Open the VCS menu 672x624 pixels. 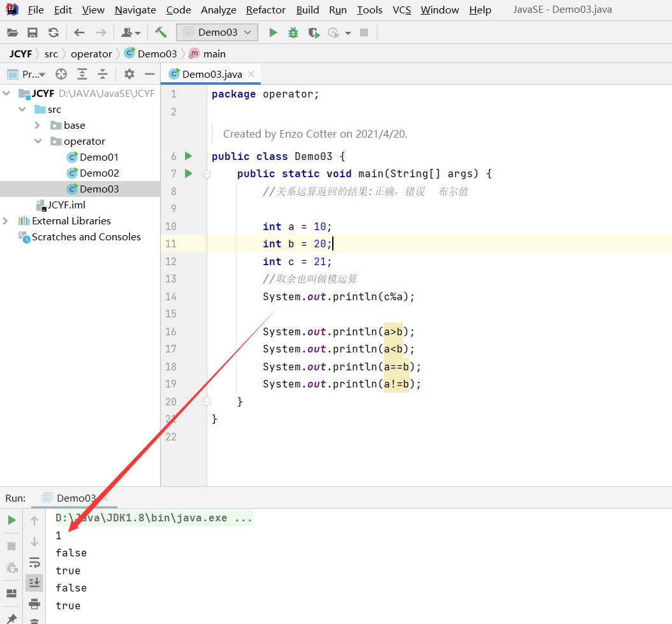[402, 10]
